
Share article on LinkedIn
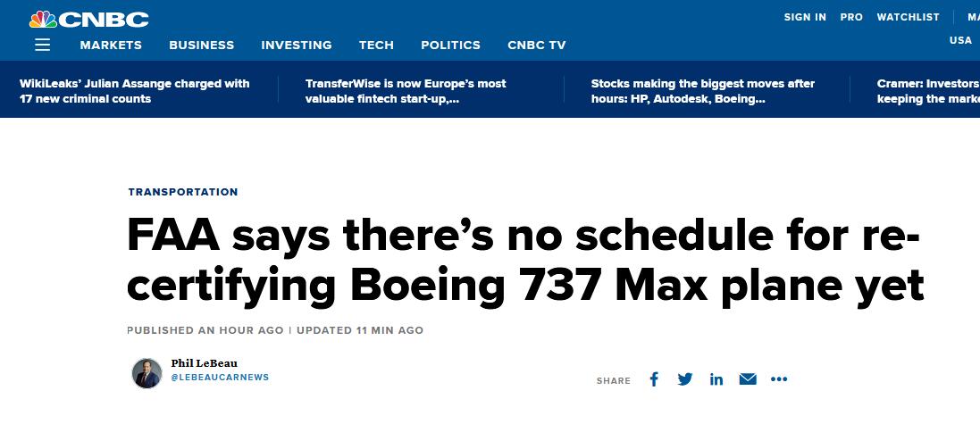click(716, 379)
